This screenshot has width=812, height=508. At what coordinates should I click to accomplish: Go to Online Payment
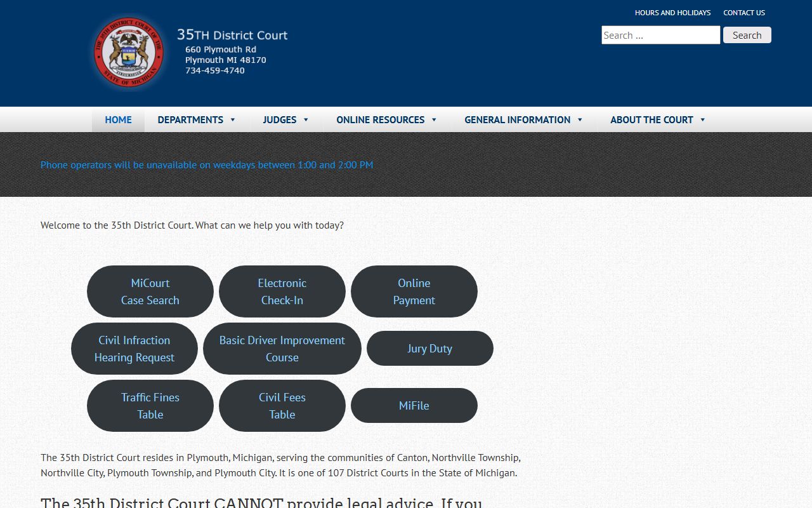tap(414, 291)
